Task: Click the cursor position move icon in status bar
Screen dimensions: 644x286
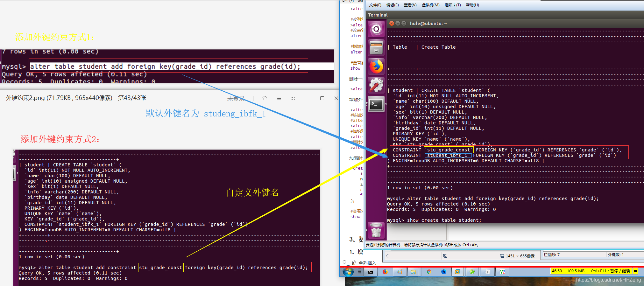Action: (x=388, y=256)
